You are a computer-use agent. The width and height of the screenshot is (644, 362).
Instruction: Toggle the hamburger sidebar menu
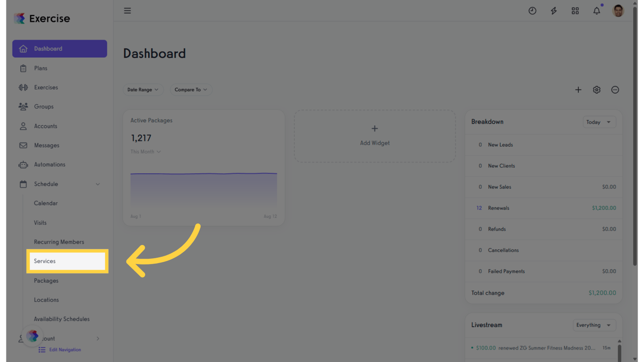(x=127, y=10)
